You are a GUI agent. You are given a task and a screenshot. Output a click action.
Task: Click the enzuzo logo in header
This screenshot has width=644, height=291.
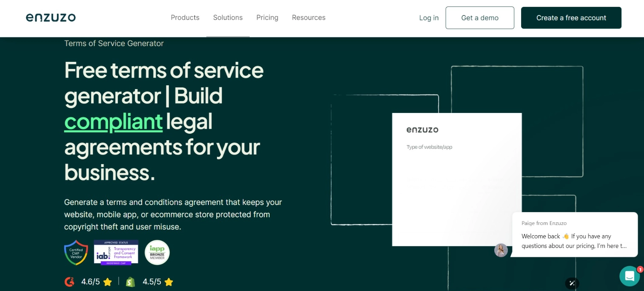(51, 17)
